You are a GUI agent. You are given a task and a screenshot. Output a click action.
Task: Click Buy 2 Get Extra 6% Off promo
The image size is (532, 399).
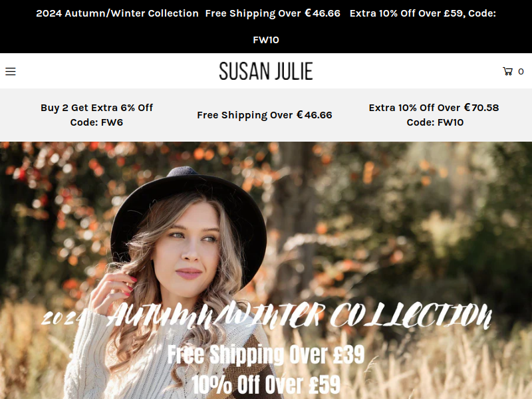[96, 108]
